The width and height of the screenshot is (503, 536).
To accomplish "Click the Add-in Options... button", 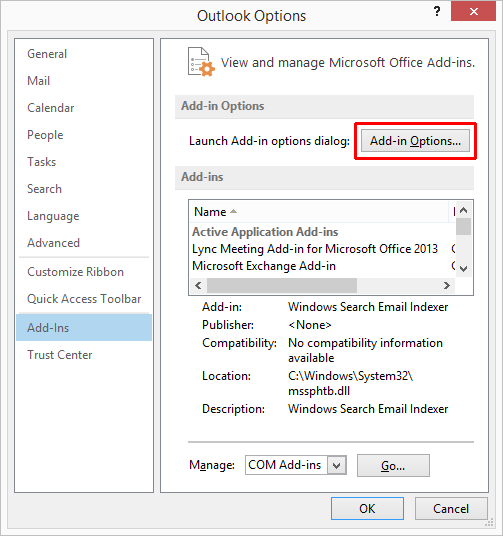I will [415, 141].
